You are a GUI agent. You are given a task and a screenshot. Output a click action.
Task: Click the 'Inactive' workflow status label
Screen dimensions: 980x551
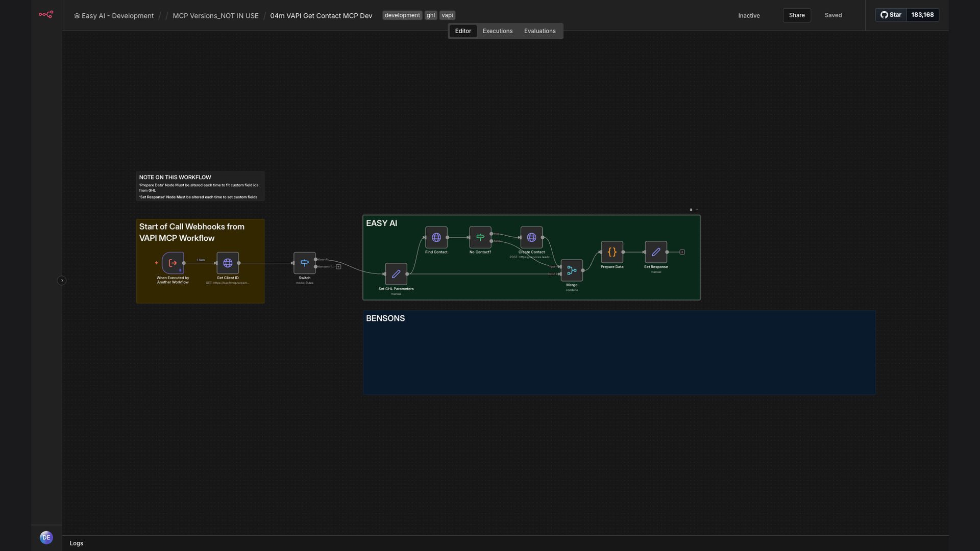(749, 16)
